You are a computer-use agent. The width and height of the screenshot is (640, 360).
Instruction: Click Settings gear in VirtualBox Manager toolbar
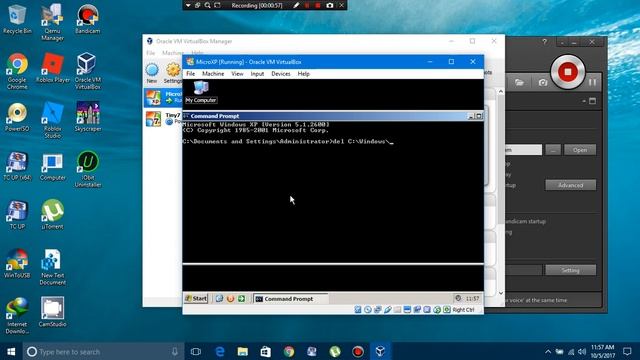click(x=173, y=73)
